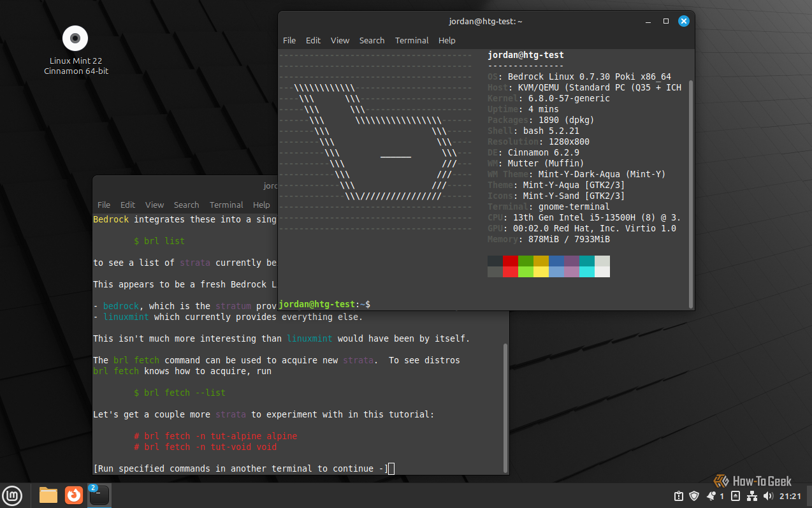Screen dimensions: 812x508
Task: Open the Terminal menu in the front terminal
Action: click(x=412, y=40)
